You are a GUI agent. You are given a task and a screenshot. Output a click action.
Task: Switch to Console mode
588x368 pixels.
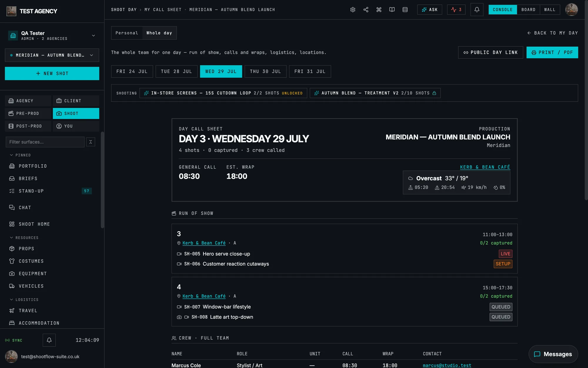click(x=503, y=10)
